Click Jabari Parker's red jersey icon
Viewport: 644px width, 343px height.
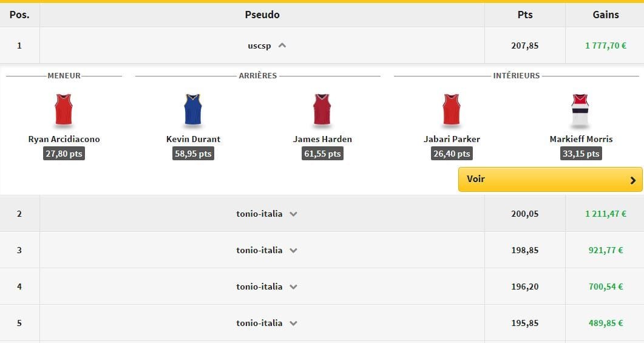(x=451, y=110)
